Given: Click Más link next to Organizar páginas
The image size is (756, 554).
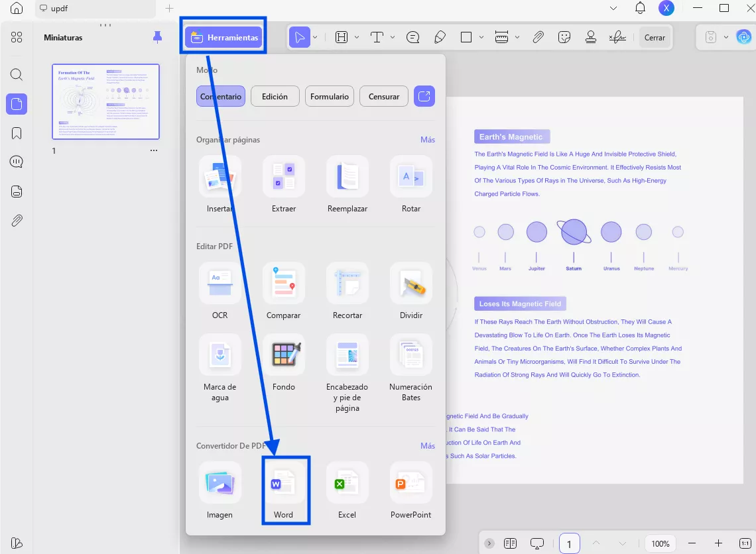Looking at the screenshot, I should click(428, 140).
